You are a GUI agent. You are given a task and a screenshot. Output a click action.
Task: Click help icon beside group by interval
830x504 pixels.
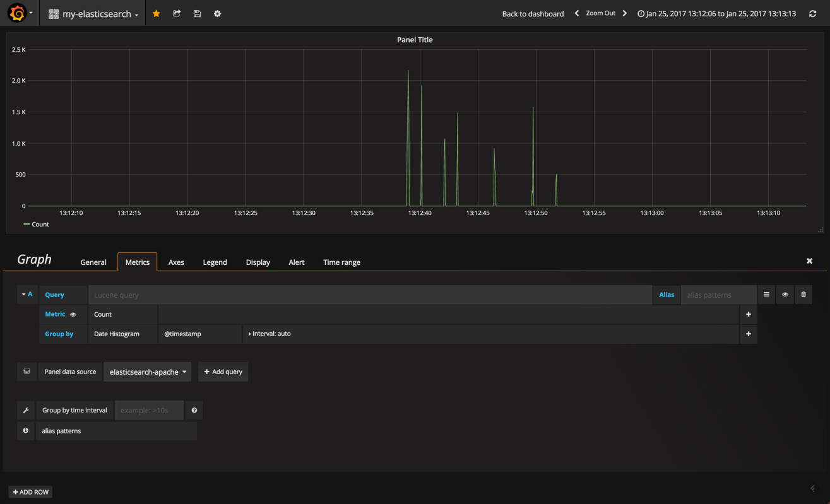(194, 411)
